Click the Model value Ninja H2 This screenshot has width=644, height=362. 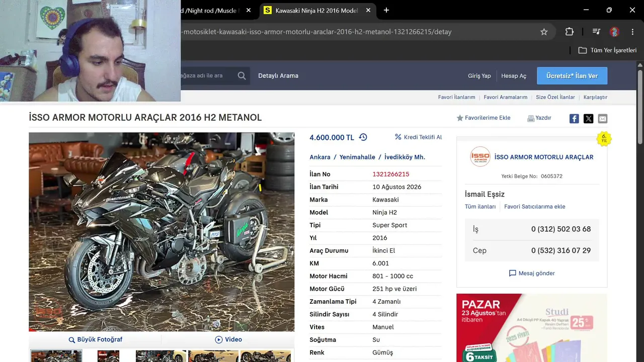coord(385,213)
